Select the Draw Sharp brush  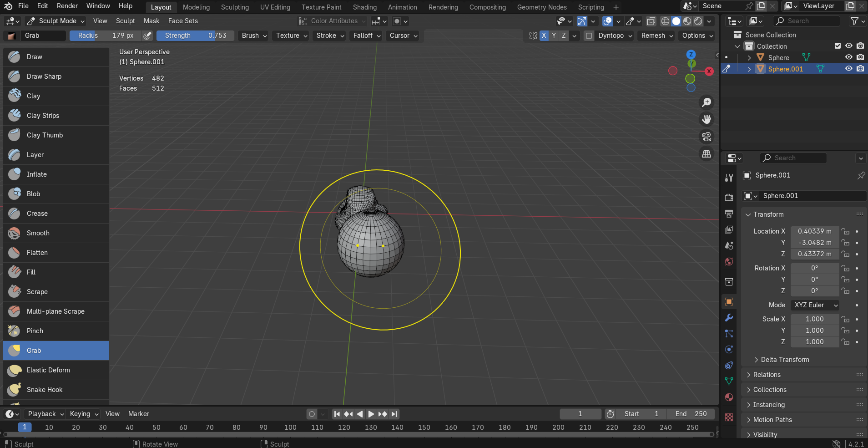click(56, 76)
